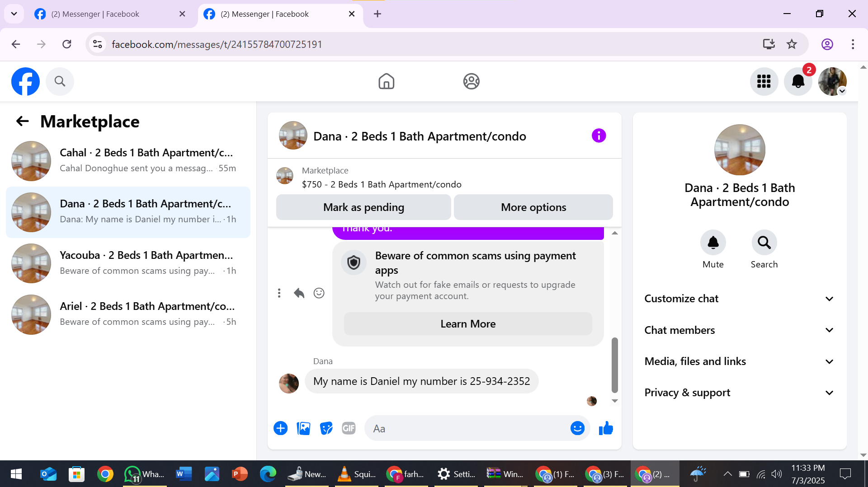React to the scam warning message

(319, 293)
